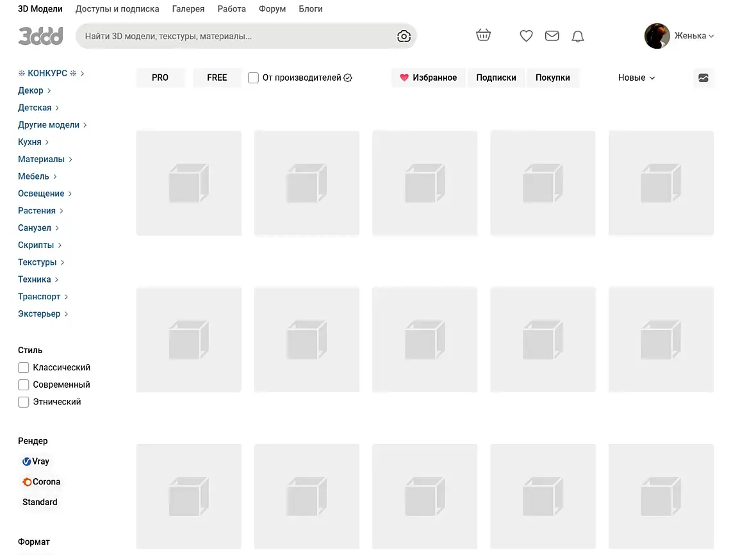
Task: Open the Санузел category
Action: [38, 228]
